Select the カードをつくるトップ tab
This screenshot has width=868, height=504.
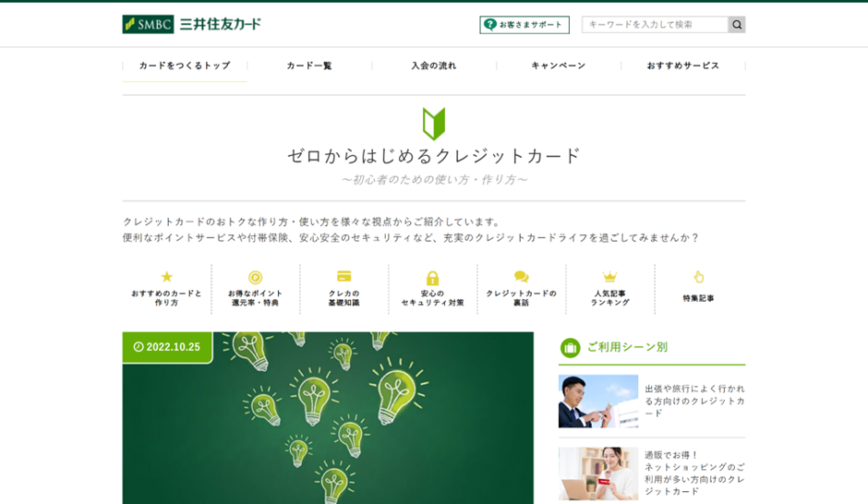(x=185, y=66)
